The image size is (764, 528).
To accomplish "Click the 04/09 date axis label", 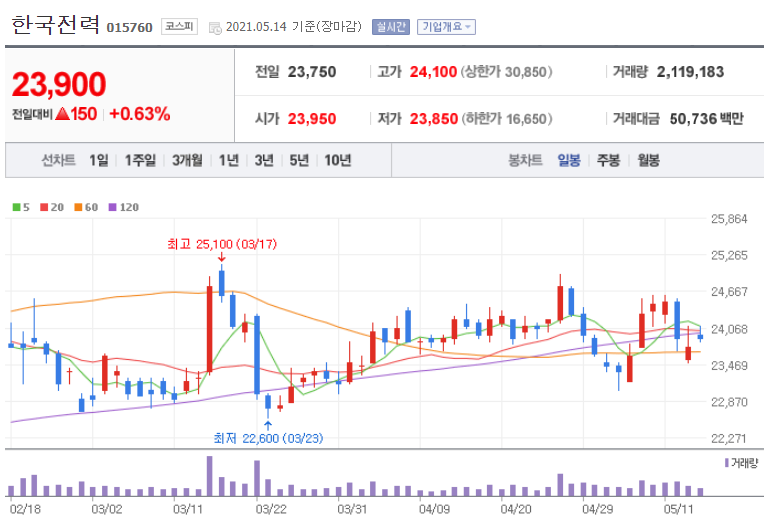I will pos(434,509).
